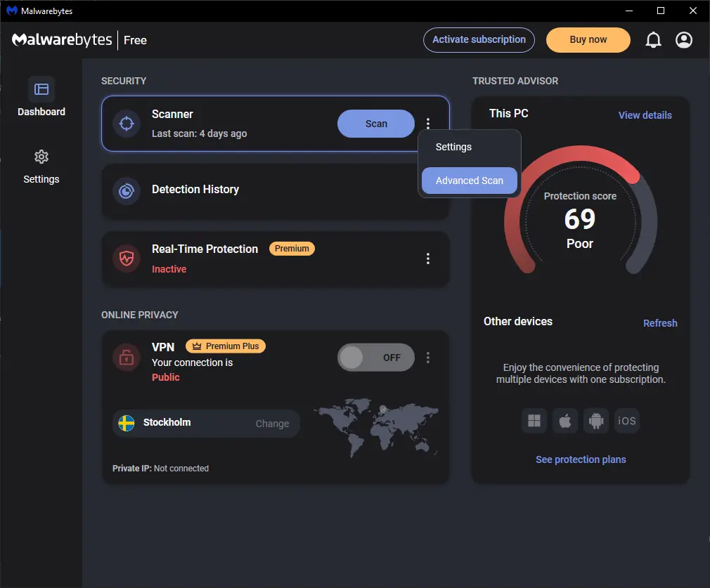Open the Dashboard sidebar icon
This screenshot has height=588, width=710.
41,89
